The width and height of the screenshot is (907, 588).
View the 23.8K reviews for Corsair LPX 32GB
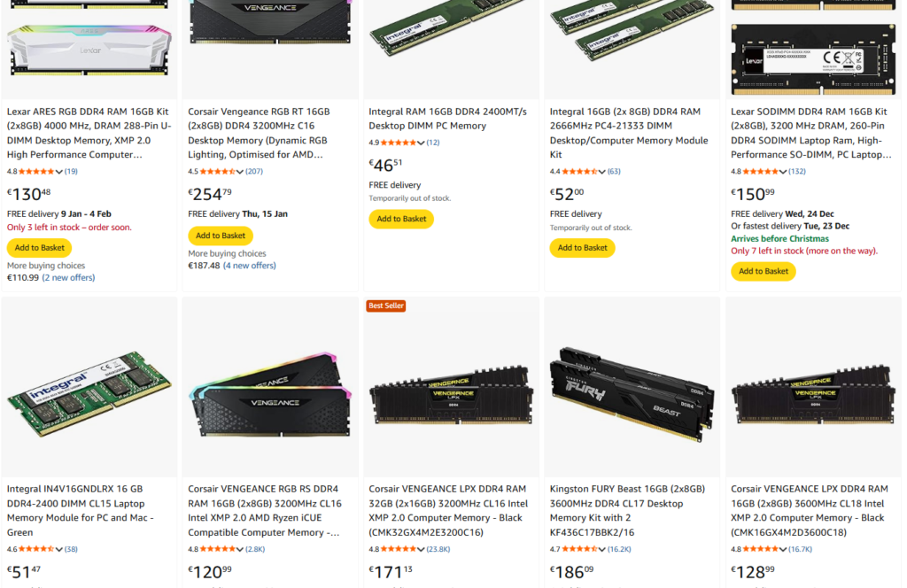point(438,549)
